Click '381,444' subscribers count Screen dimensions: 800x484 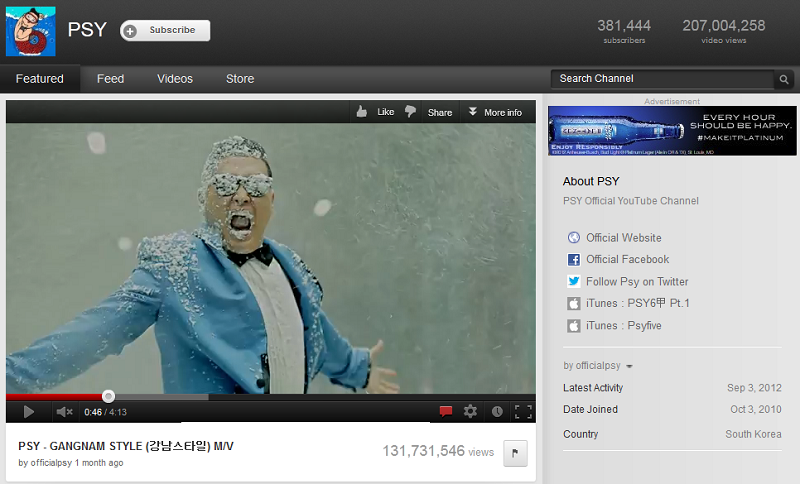[624, 26]
